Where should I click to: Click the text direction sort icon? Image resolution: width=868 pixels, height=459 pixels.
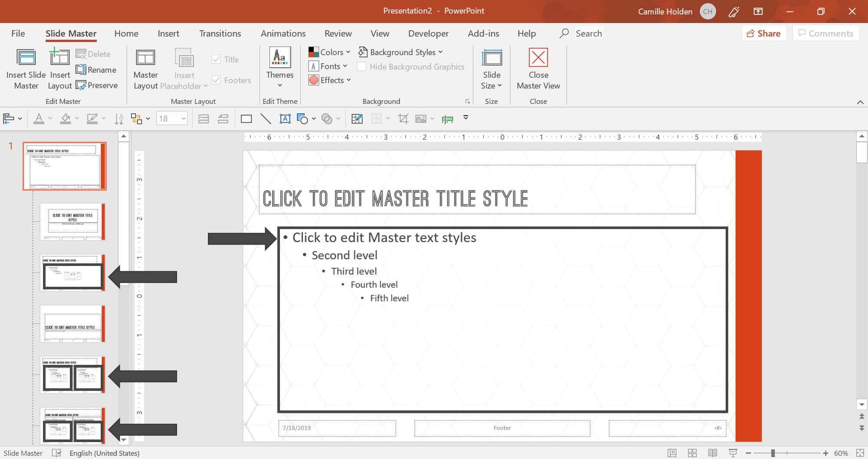(x=119, y=118)
